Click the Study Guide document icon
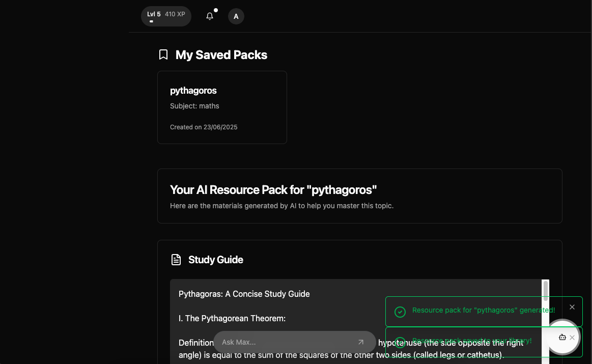This screenshot has width=592, height=364. pyautogui.click(x=176, y=260)
